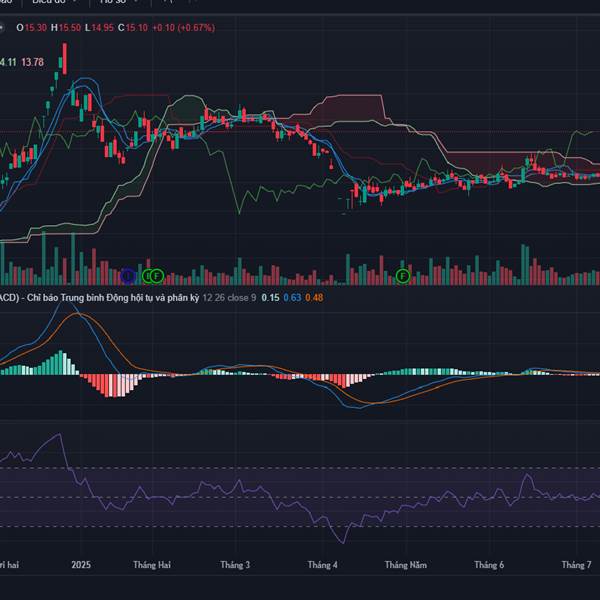600x600 pixels.
Task: Click the 'Tháng 7' time axis label
Action: (576, 565)
